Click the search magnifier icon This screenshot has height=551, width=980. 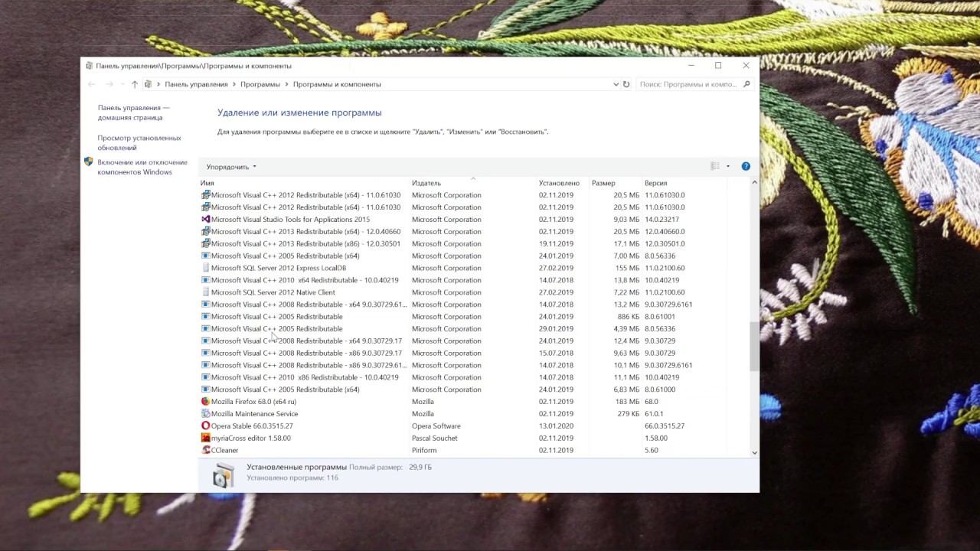pyautogui.click(x=747, y=84)
